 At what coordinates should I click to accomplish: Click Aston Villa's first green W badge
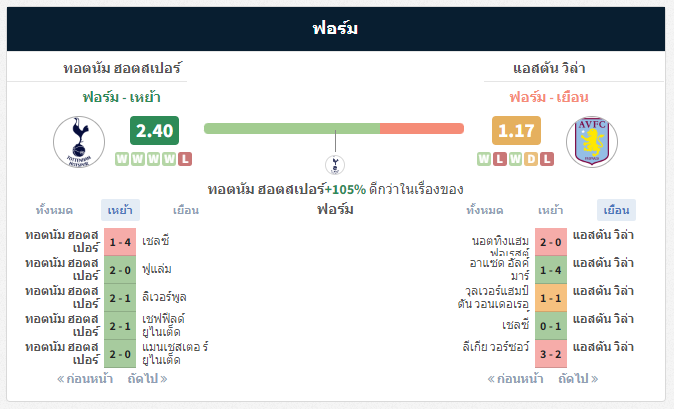pyautogui.click(x=484, y=159)
